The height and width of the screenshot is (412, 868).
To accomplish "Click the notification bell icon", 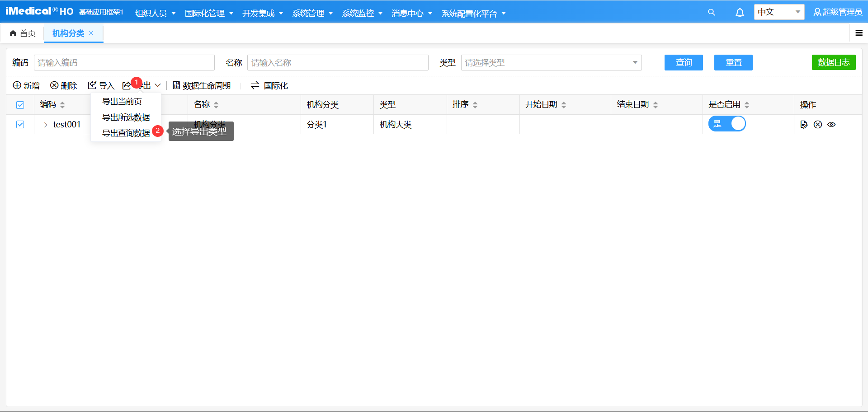I will [x=740, y=12].
